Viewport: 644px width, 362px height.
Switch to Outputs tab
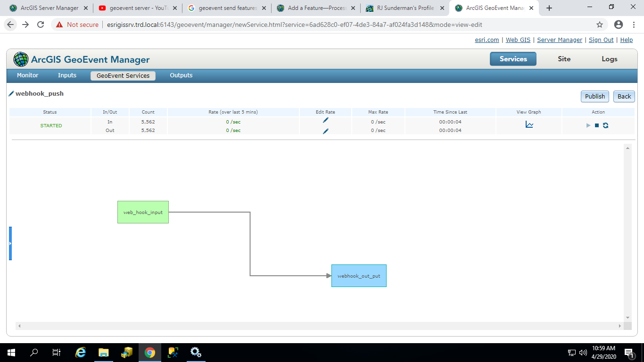click(x=181, y=75)
